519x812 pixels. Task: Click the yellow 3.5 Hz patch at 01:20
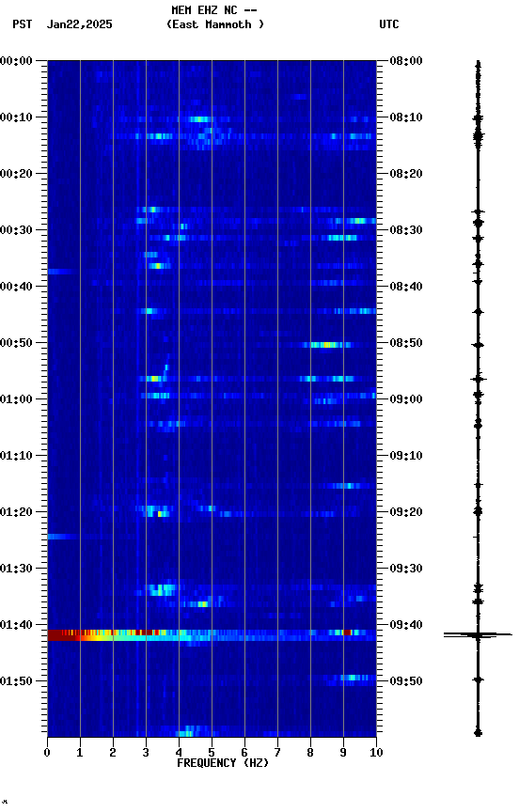162,514
